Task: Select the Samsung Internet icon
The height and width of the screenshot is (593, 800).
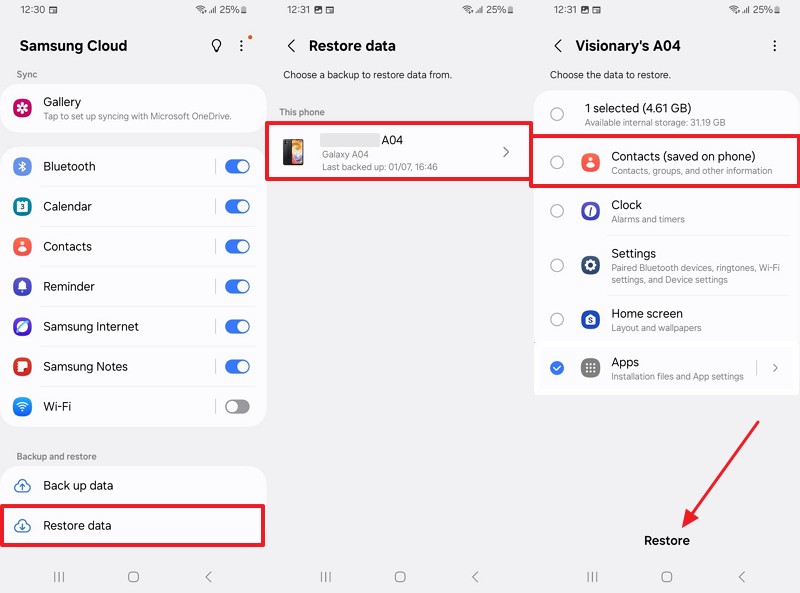Action: click(x=22, y=327)
